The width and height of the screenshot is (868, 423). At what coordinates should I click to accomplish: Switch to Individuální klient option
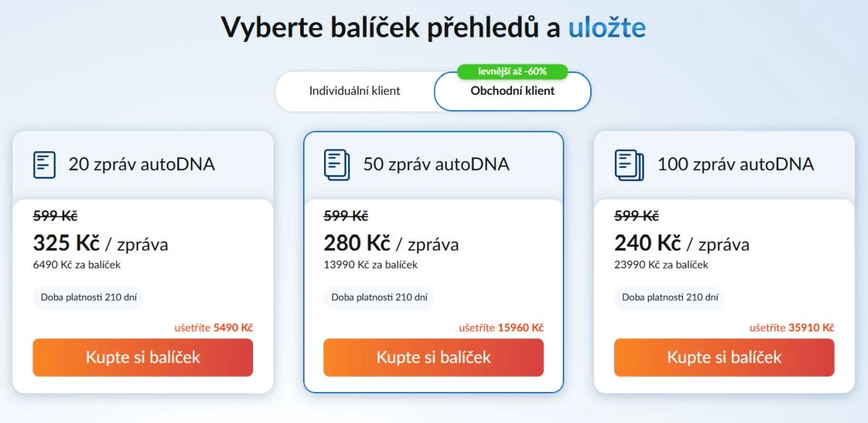click(x=354, y=91)
